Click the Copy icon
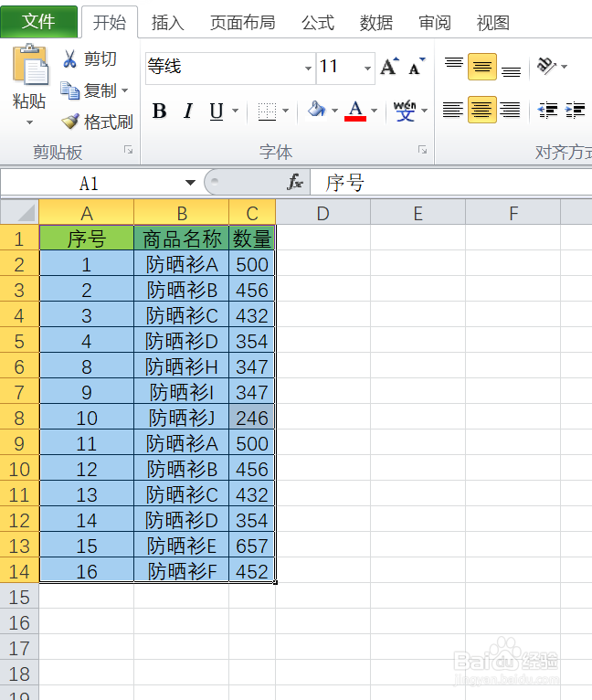Viewport: 592px width, 700px height. pos(70,90)
